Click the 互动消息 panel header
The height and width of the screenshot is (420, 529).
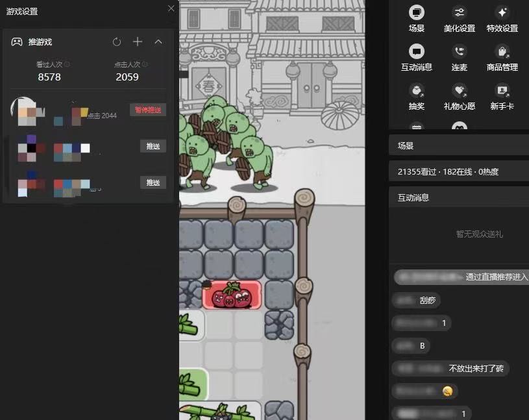click(x=458, y=197)
